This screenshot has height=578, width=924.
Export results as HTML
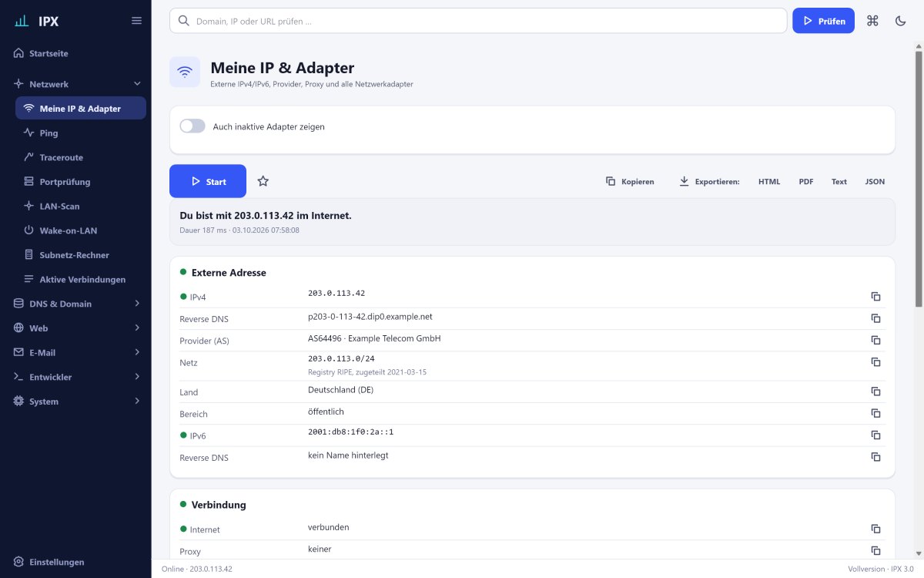[x=769, y=182]
